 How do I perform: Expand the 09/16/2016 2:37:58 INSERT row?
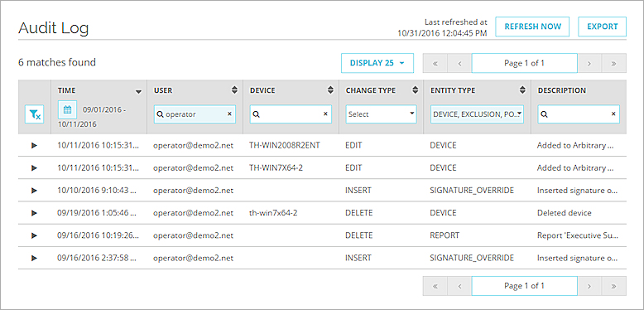35,259
